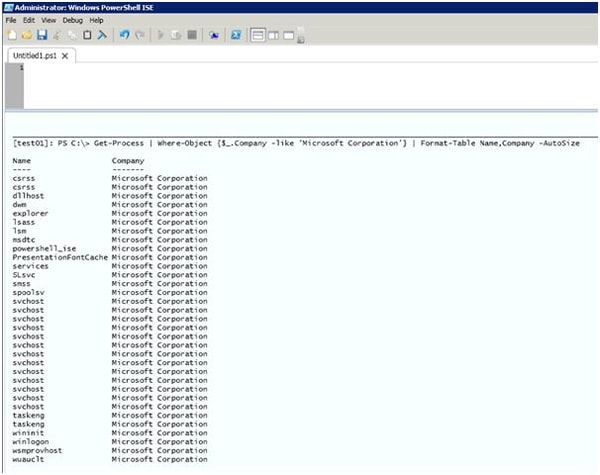The image size is (600, 475).
Task: Click the Open script folder icon
Action: (x=27, y=35)
